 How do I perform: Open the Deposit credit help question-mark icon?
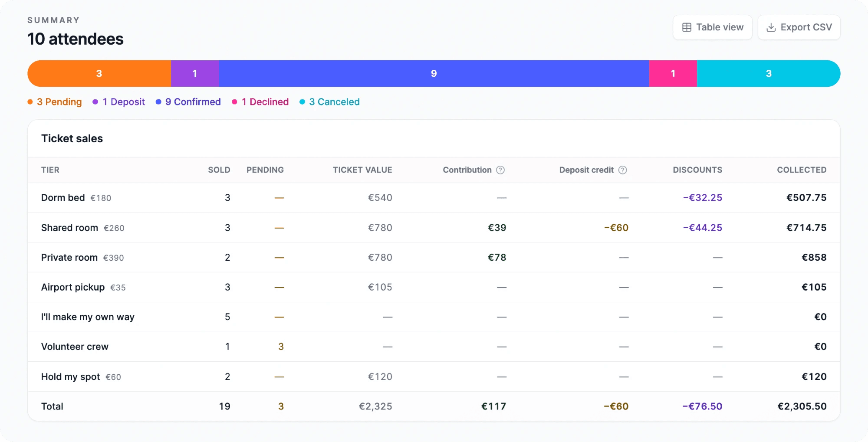[623, 170]
